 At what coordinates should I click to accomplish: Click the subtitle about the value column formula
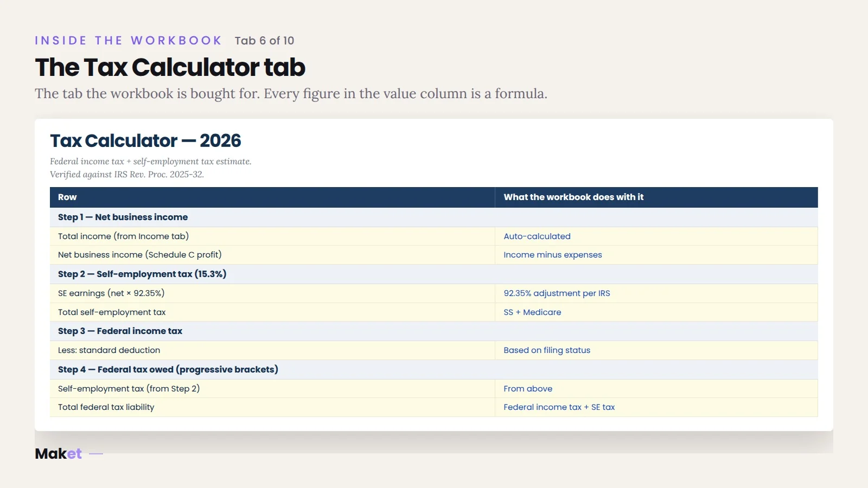(291, 94)
